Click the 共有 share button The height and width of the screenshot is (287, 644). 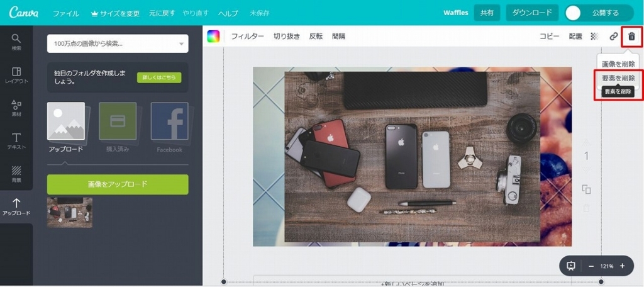coord(487,13)
